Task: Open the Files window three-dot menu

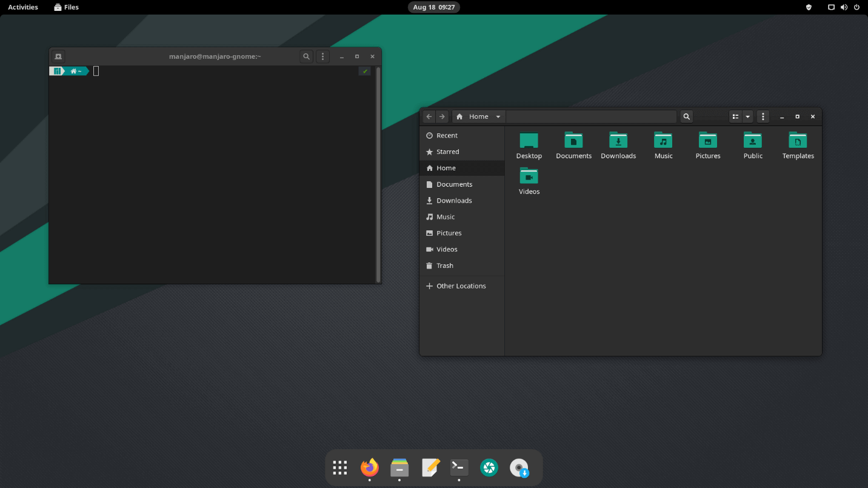Action: (763, 116)
